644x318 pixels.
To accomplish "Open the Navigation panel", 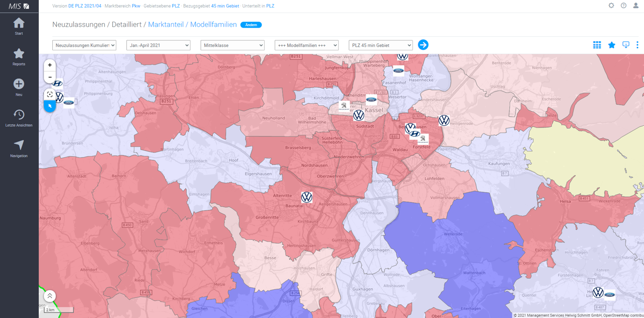I will (x=19, y=148).
